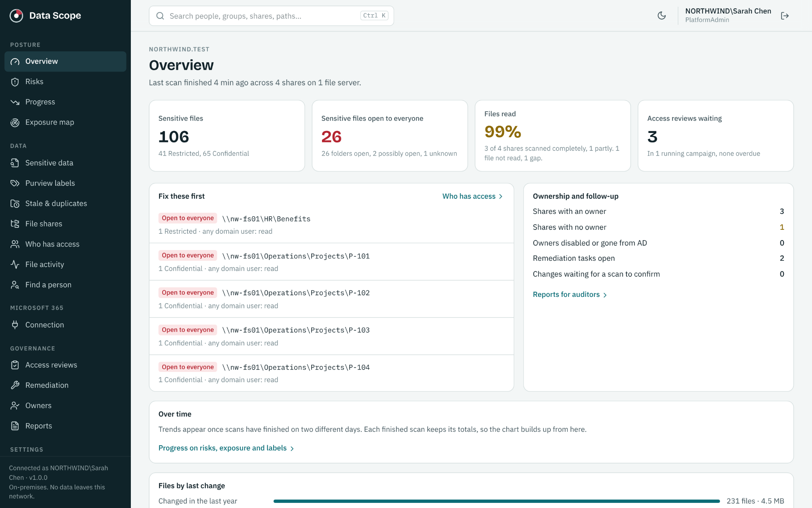
Task: Click the sign out icon
Action: tap(785, 16)
